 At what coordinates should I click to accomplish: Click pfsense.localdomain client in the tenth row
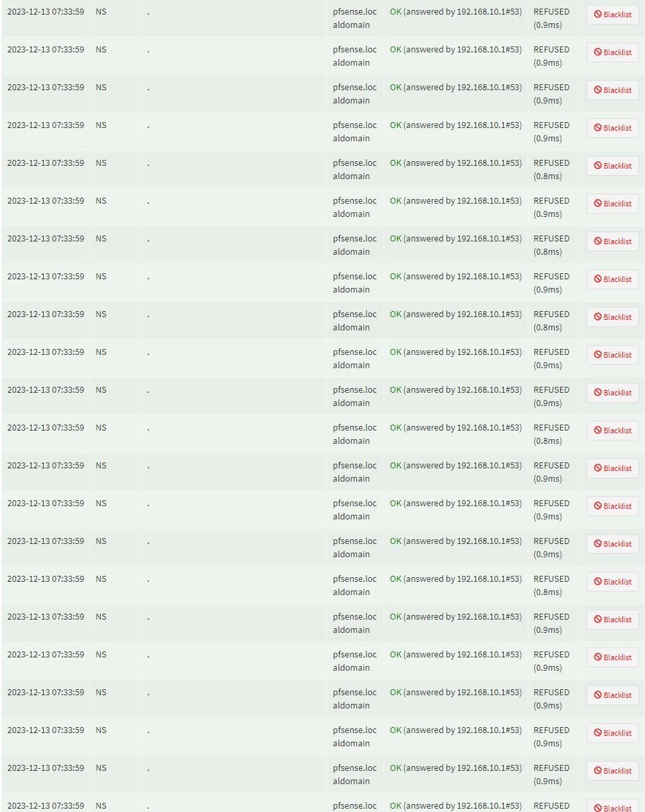[354, 358]
